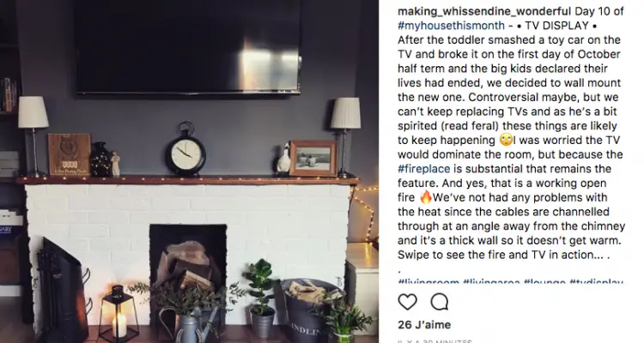Open comments with the speech bubble icon
644x343 pixels.
(x=439, y=302)
